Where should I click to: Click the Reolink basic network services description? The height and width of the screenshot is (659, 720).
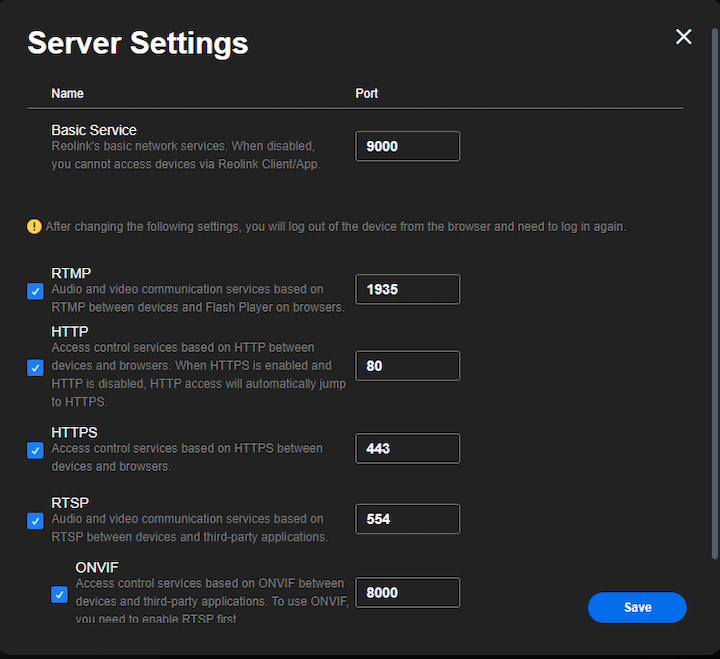pos(186,155)
